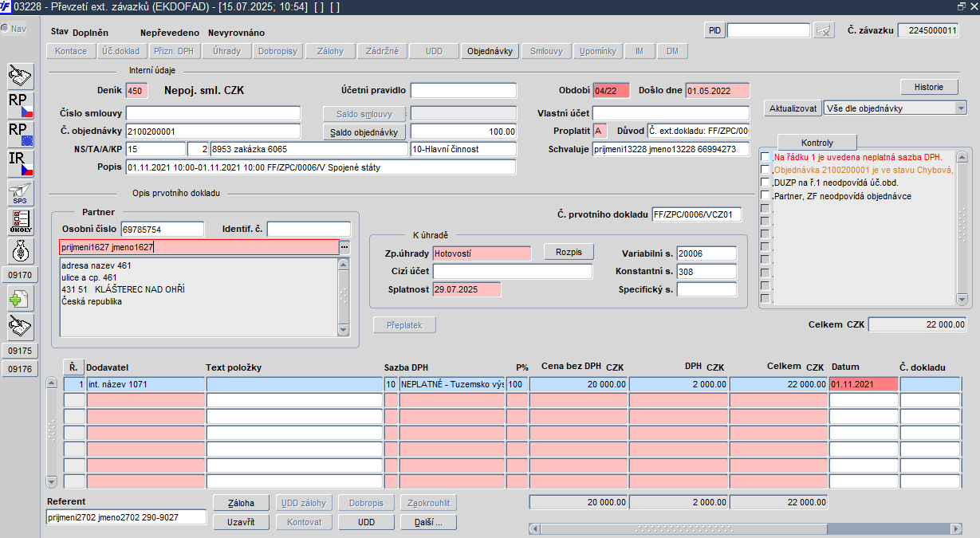Click the Saldo objednávky button
This screenshot has height=538, width=980.
pos(364,132)
